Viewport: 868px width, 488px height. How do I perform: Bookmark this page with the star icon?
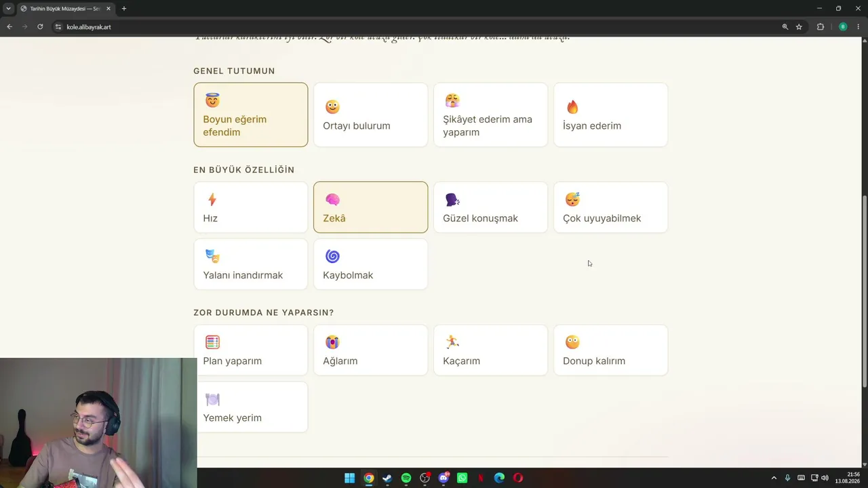click(799, 26)
